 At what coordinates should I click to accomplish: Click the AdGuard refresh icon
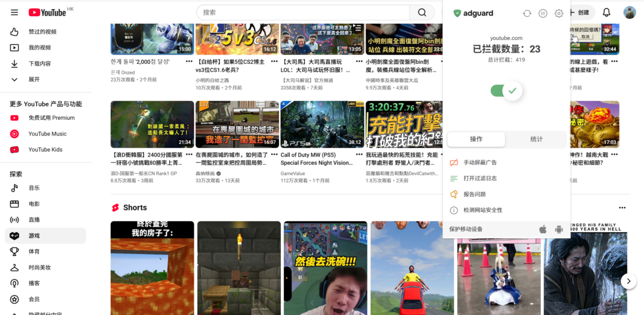pyautogui.click(x=527, y=14)
